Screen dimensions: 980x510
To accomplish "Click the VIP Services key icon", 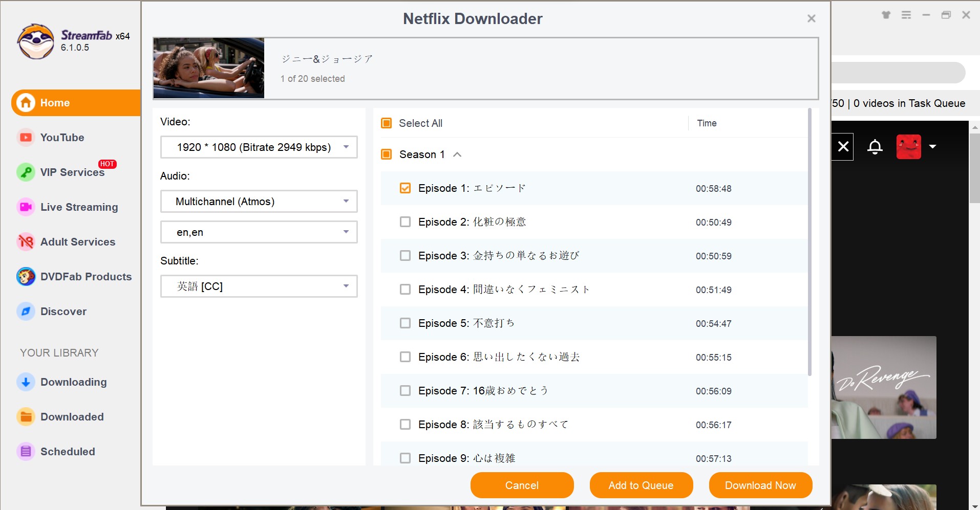I will pos(26,172).
